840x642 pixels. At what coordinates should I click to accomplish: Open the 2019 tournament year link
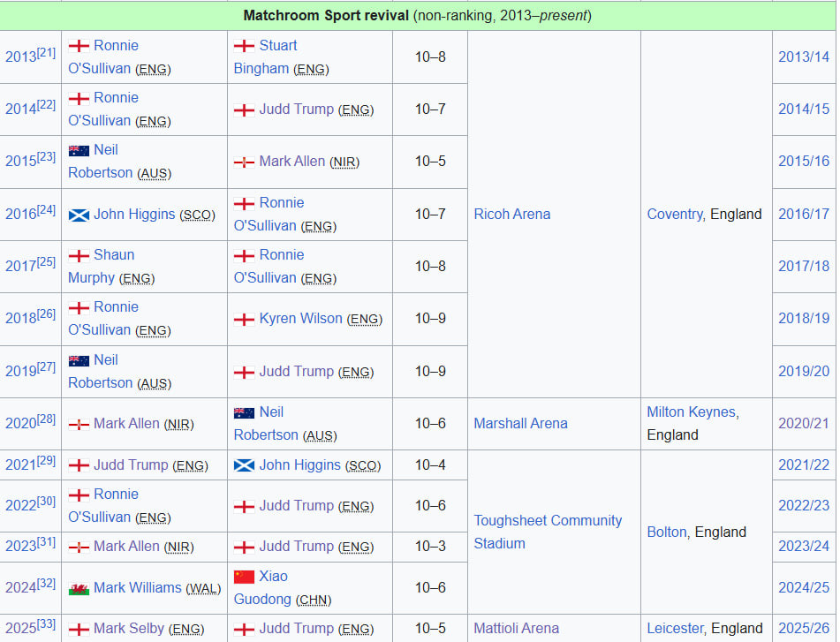[20, 372]
